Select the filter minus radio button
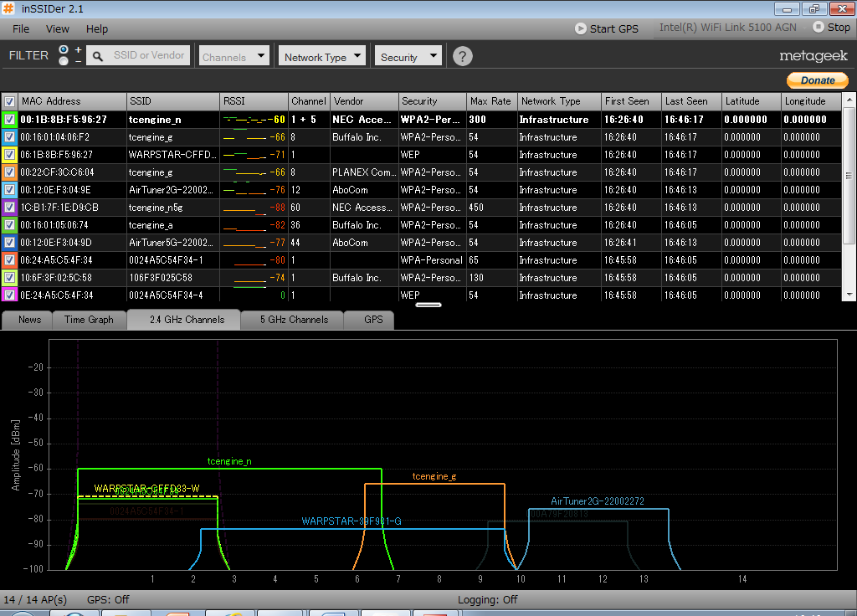 (x=64, y=61)
